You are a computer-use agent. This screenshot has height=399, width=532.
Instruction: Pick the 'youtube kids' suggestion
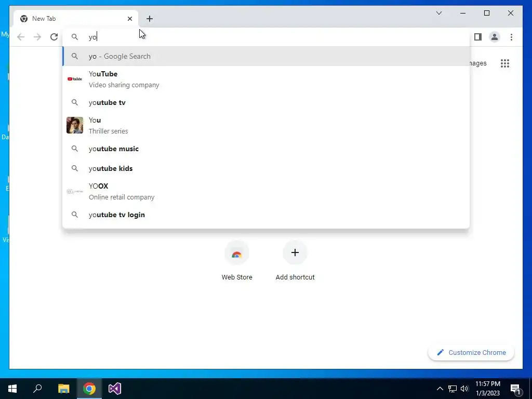(267, 168)
